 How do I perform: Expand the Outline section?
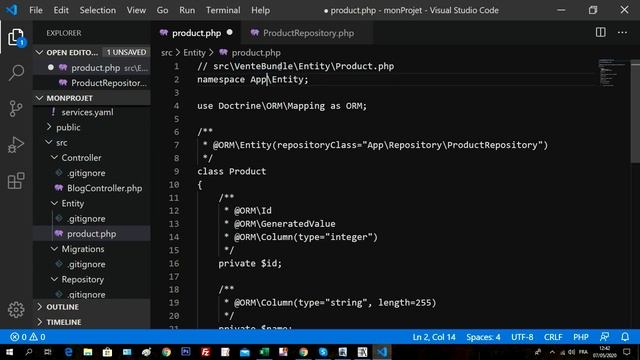pyautogui.click(x=92, y=307)
